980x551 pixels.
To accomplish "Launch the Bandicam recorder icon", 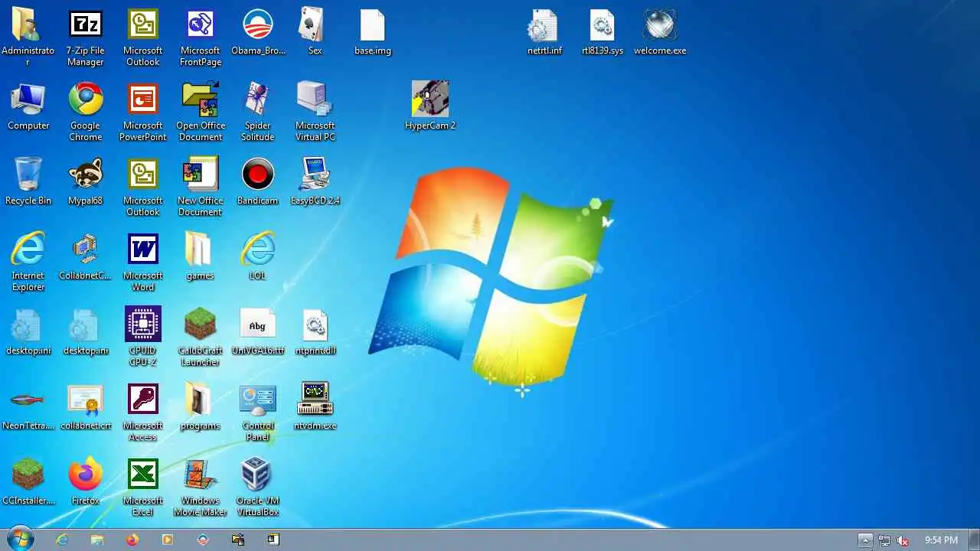I will point(257,182).
